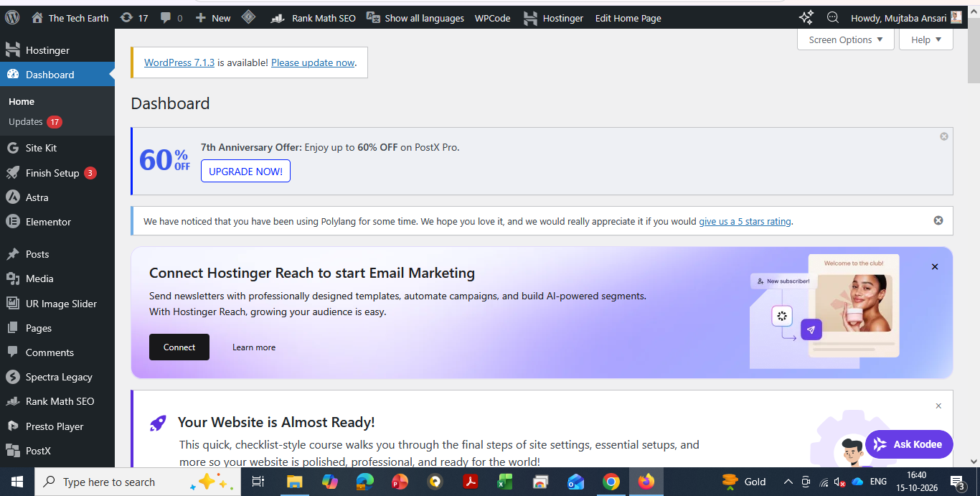Click the diamond-shaped icon in admin bar
Viewport: 980px width, 496px height.
(248, 17)
